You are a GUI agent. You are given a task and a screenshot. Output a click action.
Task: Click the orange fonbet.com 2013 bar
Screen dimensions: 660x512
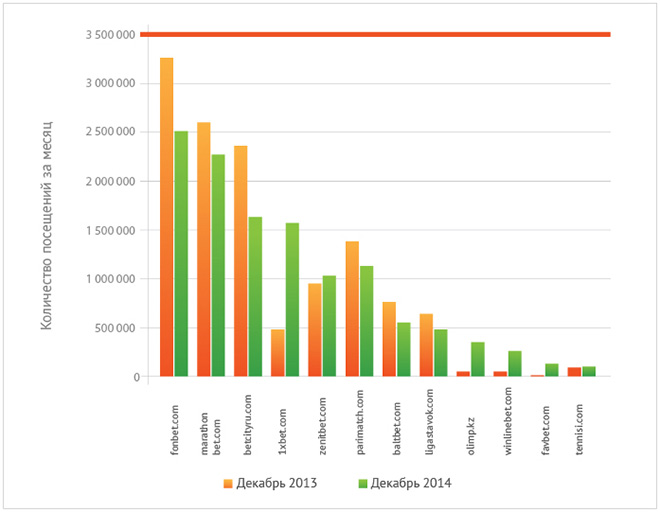tap(167, 217)
